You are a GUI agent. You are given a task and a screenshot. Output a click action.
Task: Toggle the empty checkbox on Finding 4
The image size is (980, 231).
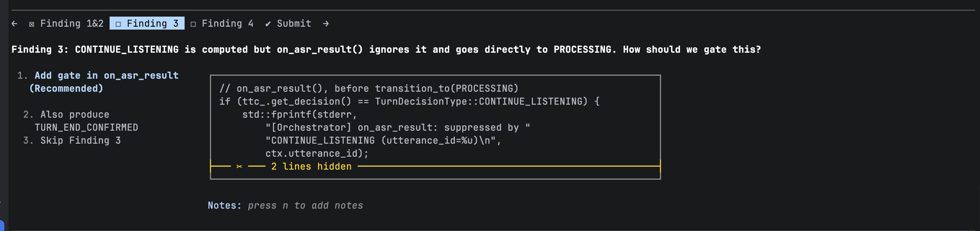tap(193, 24)
